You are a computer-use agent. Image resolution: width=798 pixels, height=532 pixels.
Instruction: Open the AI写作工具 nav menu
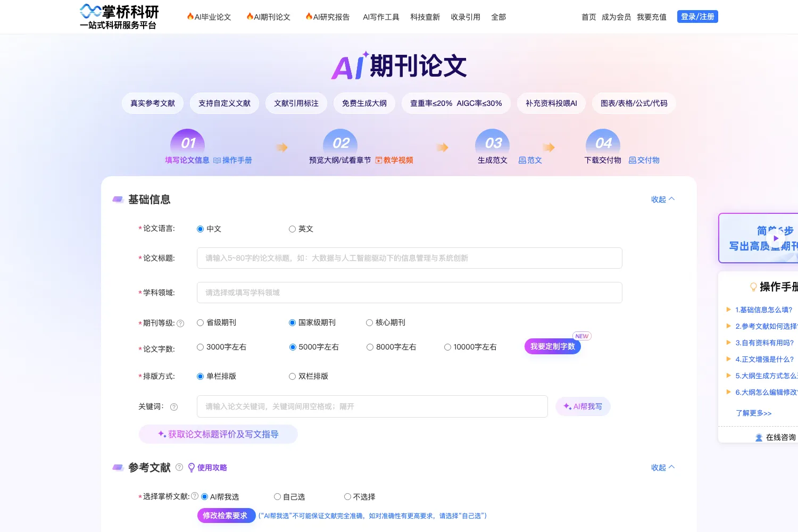tap(381, 17)
